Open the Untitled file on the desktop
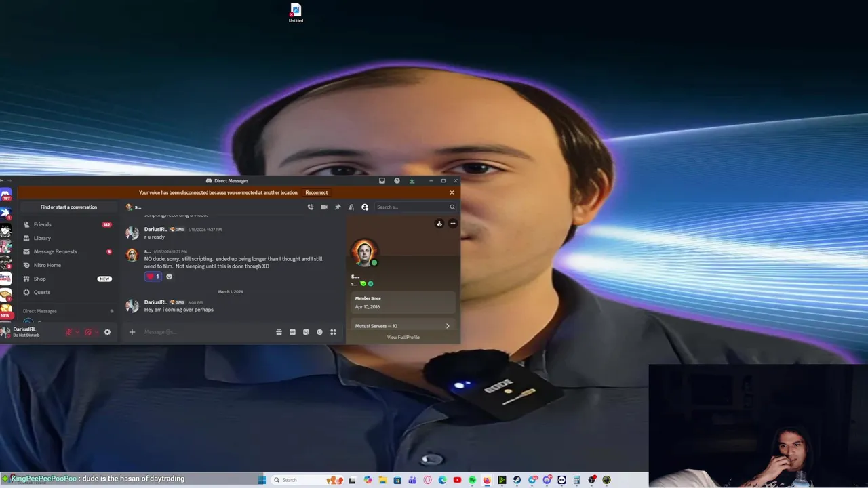Viewport: 868px width, 488px height. 296,12
